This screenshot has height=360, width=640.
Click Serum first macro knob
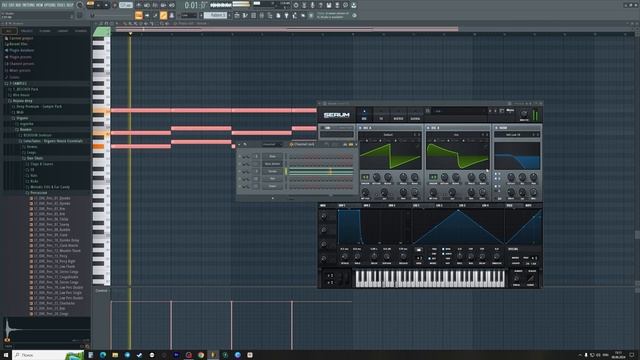pos(324,216)
